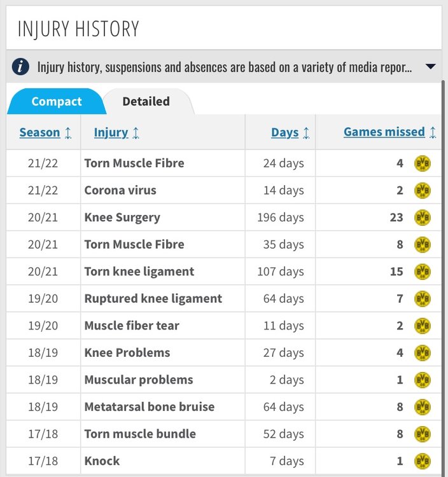This screenshot has height=477, width=448.
Task: Expand the injury history info notice arrow
Action: pyautogui.click(x=431, y=66)
